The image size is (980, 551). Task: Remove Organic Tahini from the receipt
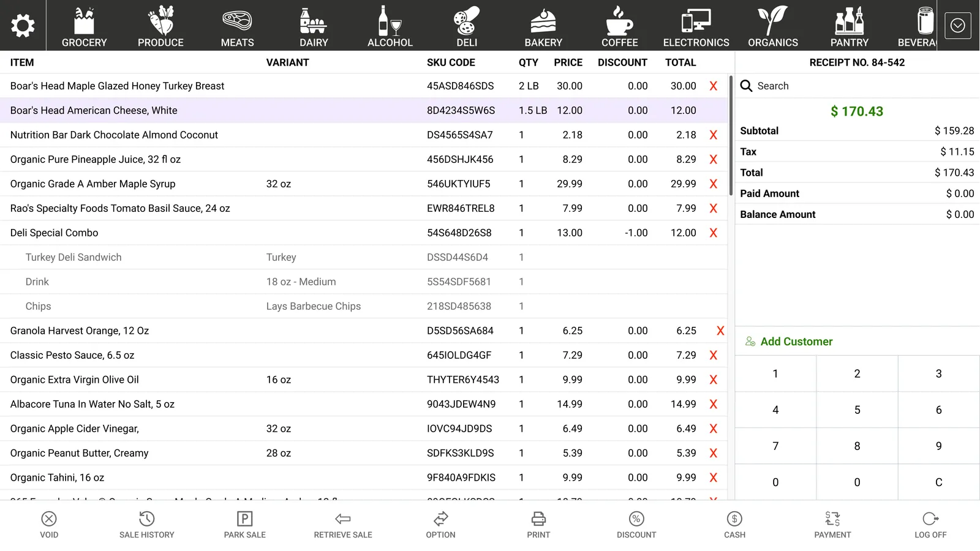pyautogui.click(x=714, y=478)
